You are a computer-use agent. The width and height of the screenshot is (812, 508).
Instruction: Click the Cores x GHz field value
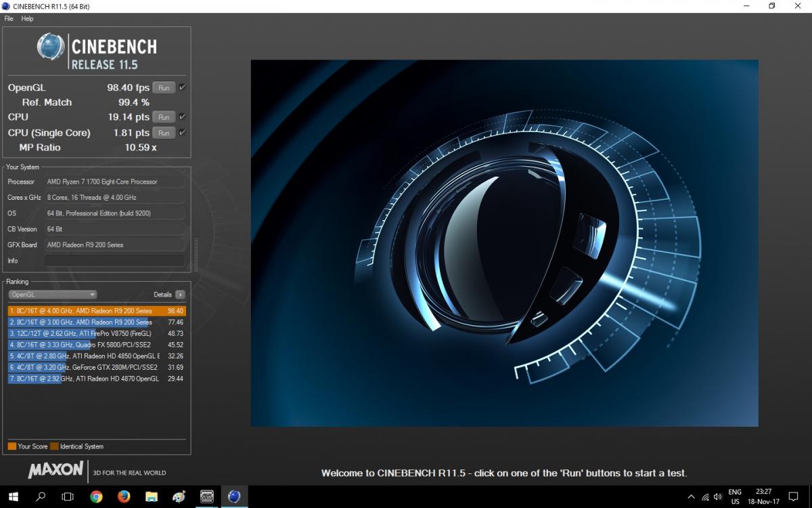pyautogui.click(x=114, y=198)
